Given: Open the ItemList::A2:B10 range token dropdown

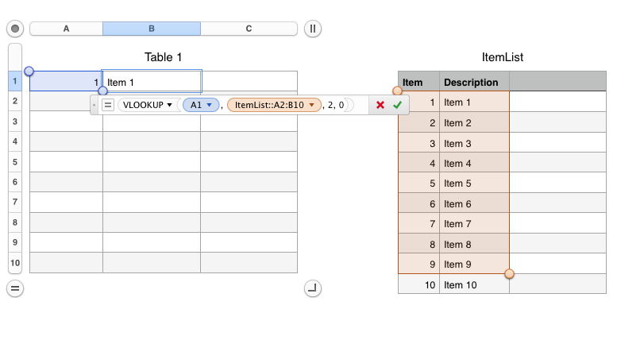Looking at the screenshot, I should pos(312,105).
